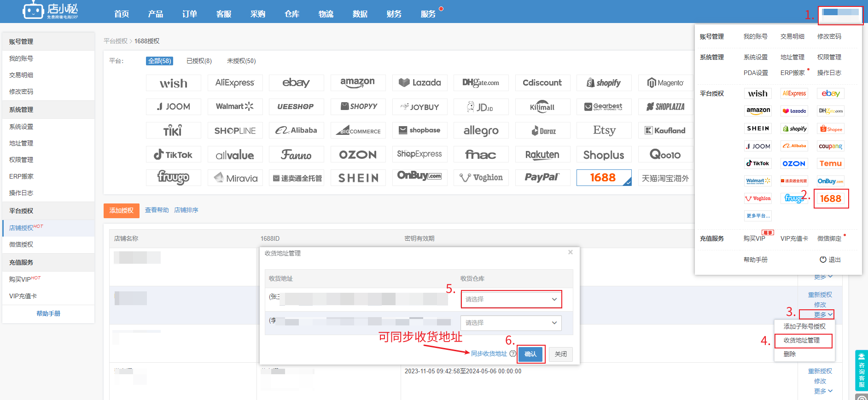Choose 添加子账号授权 from the 更多 menu

tap(804, 326)
